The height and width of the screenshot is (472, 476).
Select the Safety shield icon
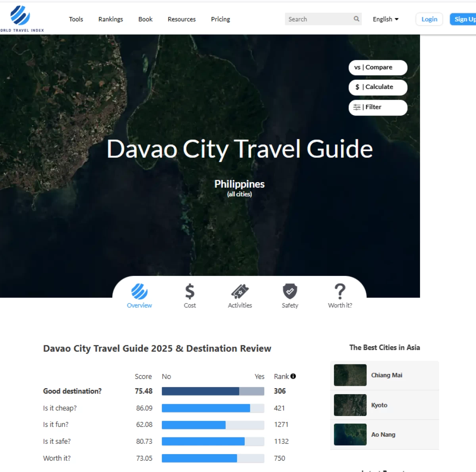(290, 292)
